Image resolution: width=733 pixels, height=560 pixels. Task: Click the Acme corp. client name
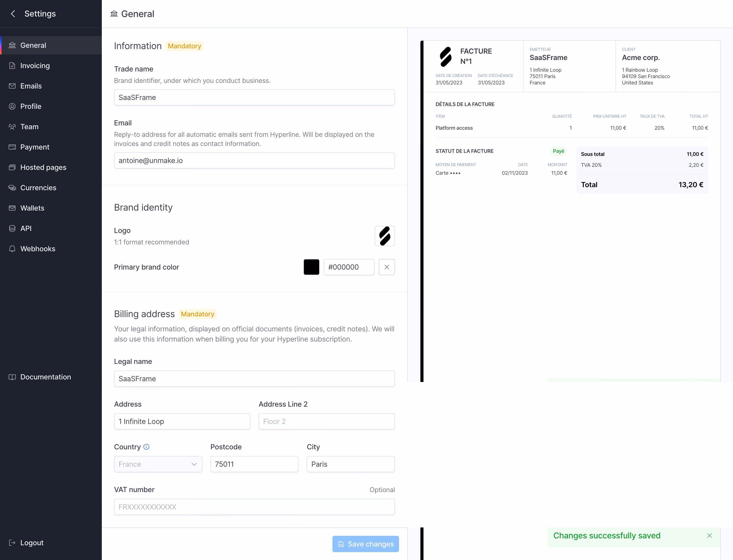point(641,58)
